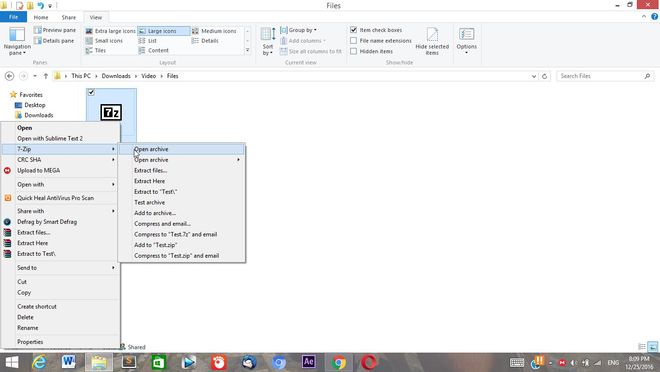Select Extra large icons layout
The image size is (660, 372).
pos(110,31)
